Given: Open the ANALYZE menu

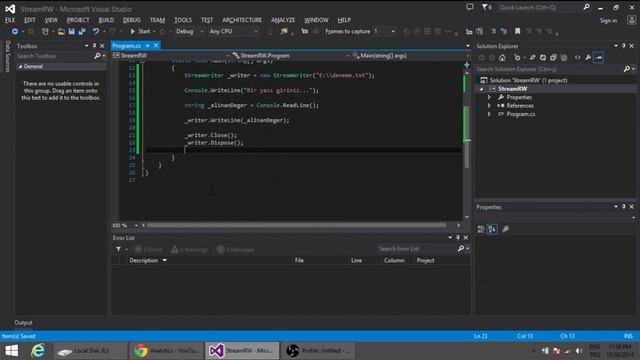Looking at the screenshot, I should 283,20.
